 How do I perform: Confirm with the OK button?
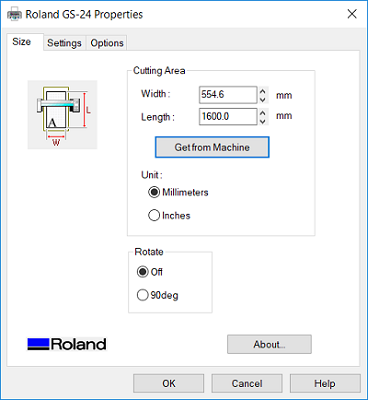coord(169,383)
